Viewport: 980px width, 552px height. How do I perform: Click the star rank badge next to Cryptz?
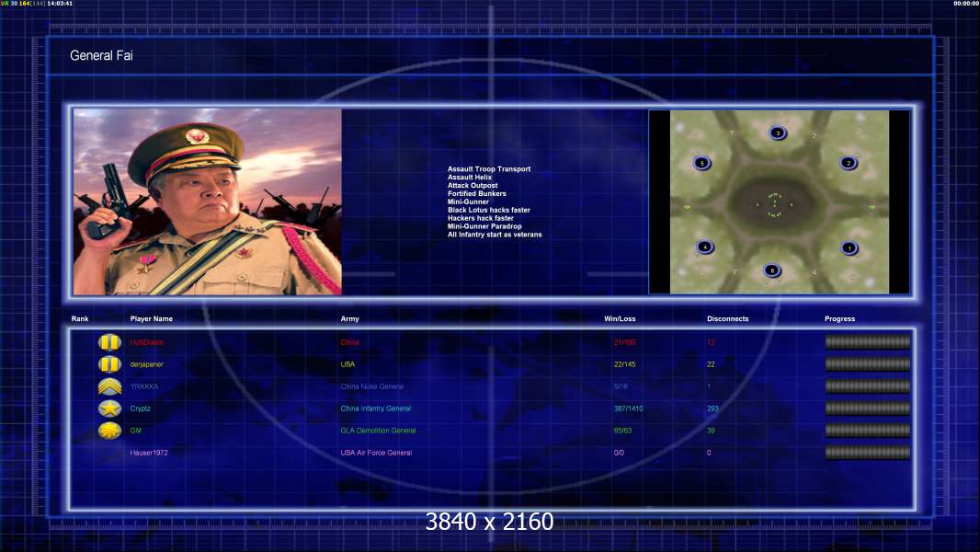[109, 408]
